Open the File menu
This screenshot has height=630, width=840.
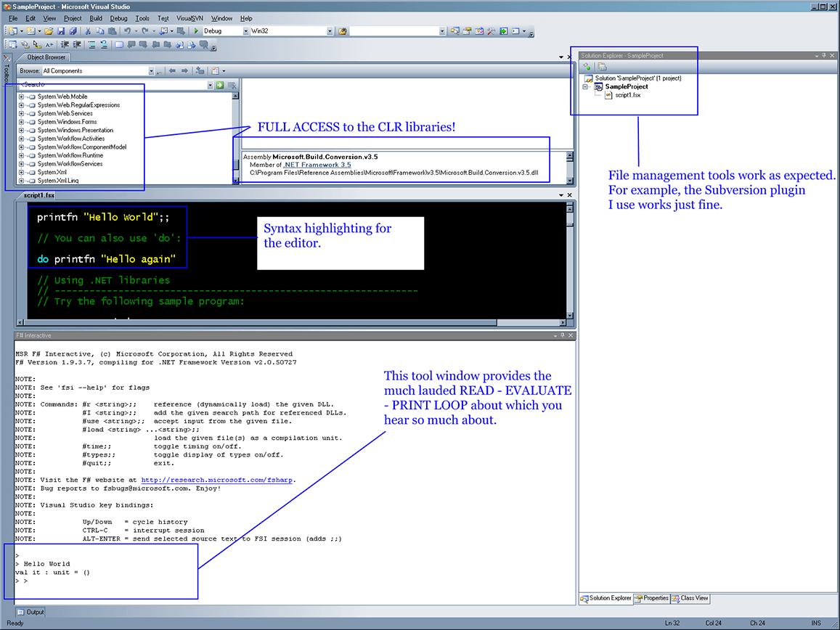(13, 18)
